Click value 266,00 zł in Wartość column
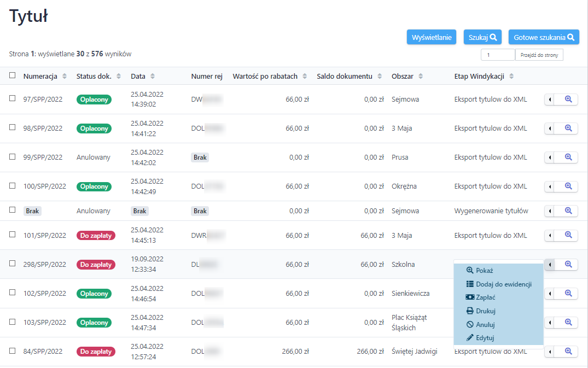The height and width of the screenshot is (368, 588). click(295, 352)
